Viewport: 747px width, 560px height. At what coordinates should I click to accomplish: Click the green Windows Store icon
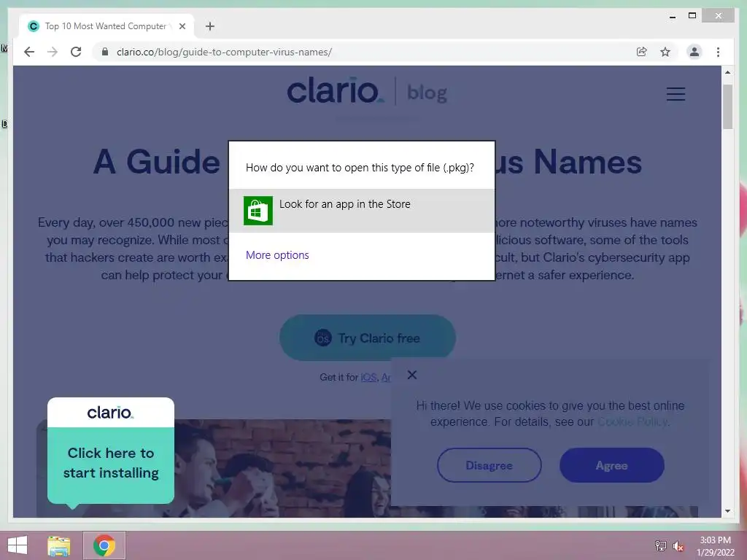(x=258, y=211)
